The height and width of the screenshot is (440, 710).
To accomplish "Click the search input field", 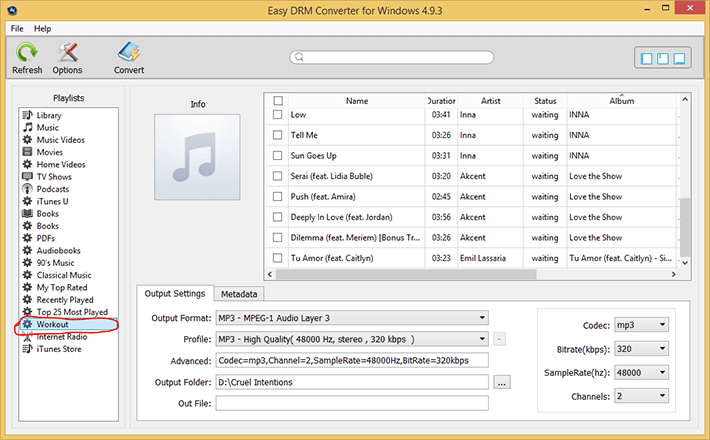I will 392,57.
